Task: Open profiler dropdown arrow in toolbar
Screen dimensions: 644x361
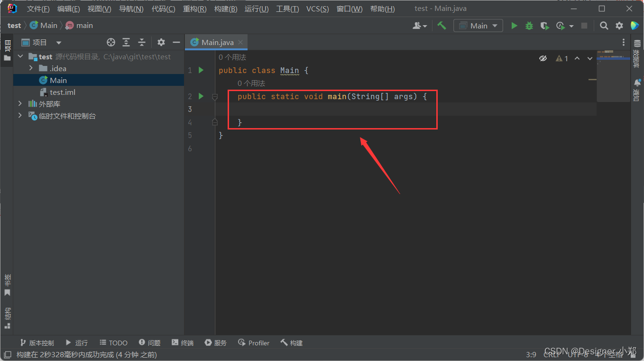Action: tap(571, 26)
